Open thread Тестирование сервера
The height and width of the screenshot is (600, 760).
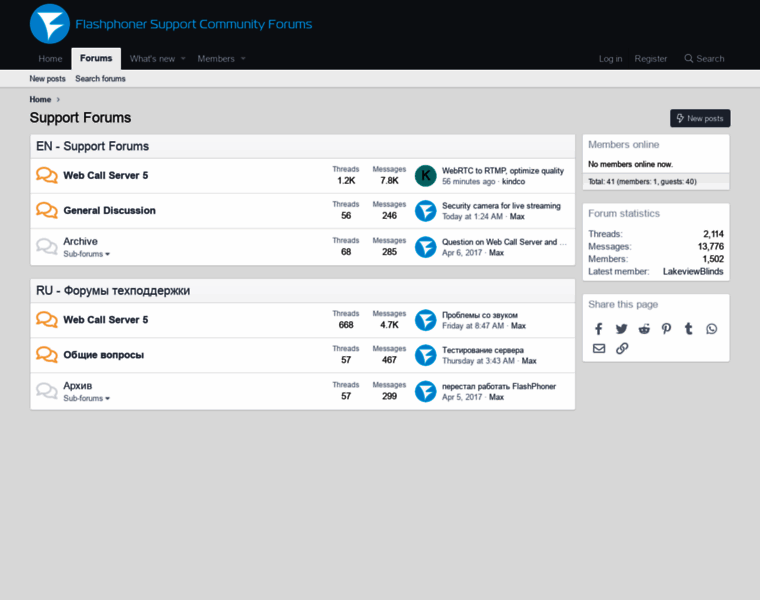pos(483,350)
